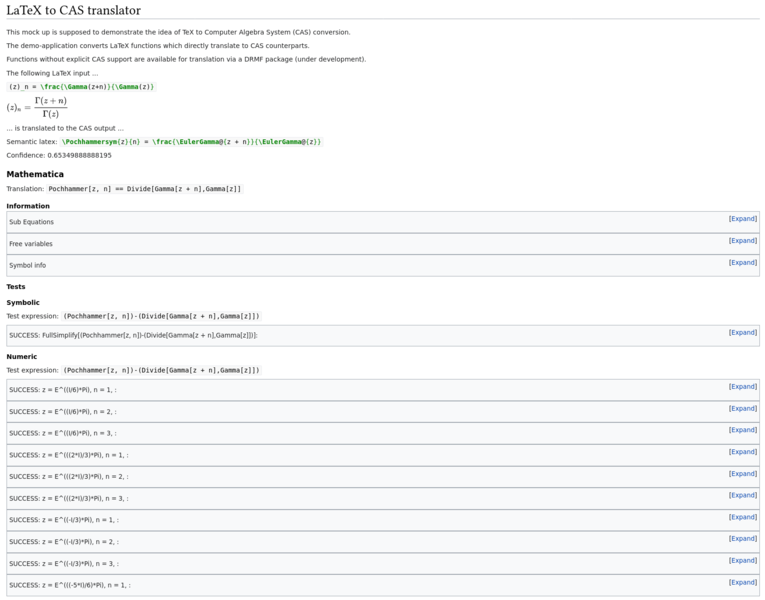The height and width of the screenshot is (600, 765).
Task: Expand the Free variables section
Action: tap(742, 241)
